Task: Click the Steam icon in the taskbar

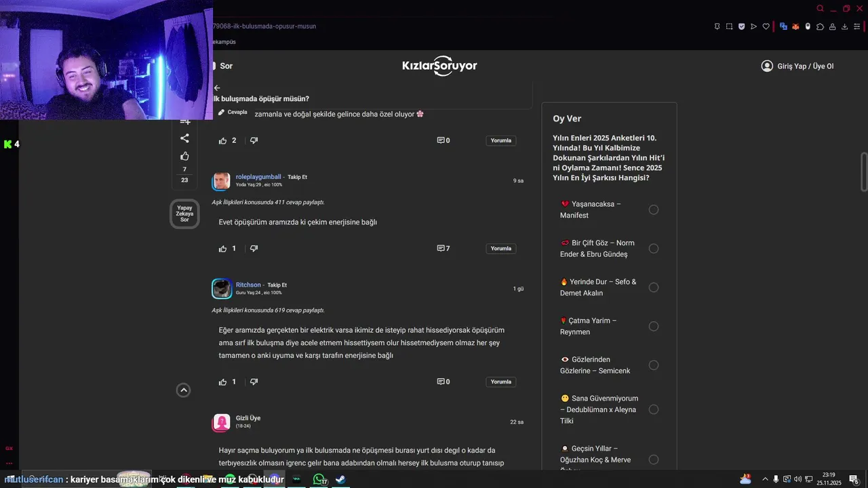Action: [340, 479]
